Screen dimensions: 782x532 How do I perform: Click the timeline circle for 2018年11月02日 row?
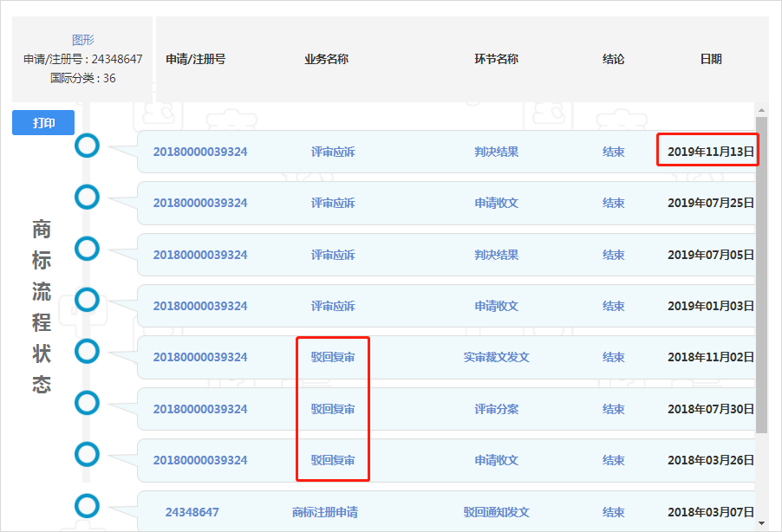[x=87, y=351]
